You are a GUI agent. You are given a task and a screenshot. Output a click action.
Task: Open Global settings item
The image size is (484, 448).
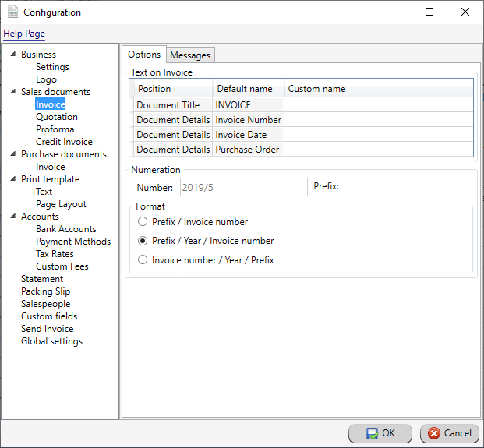tap(51, 341)
